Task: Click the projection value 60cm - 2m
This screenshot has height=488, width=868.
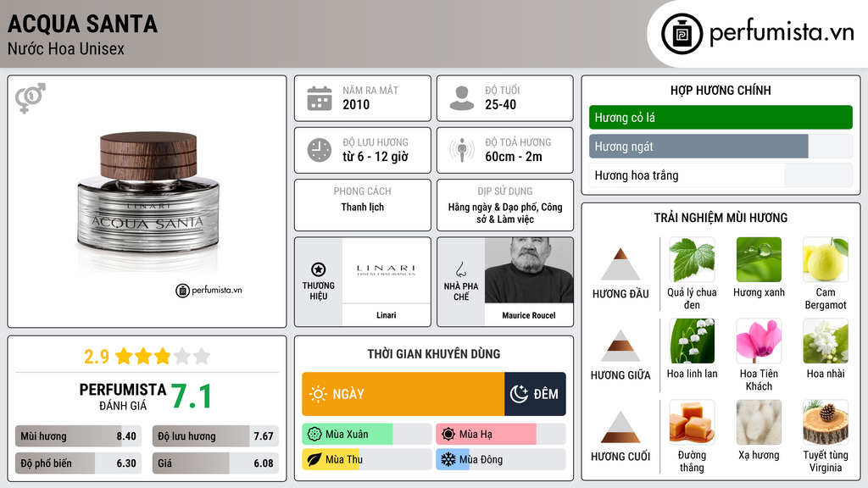Action: [x=514, y=157]
